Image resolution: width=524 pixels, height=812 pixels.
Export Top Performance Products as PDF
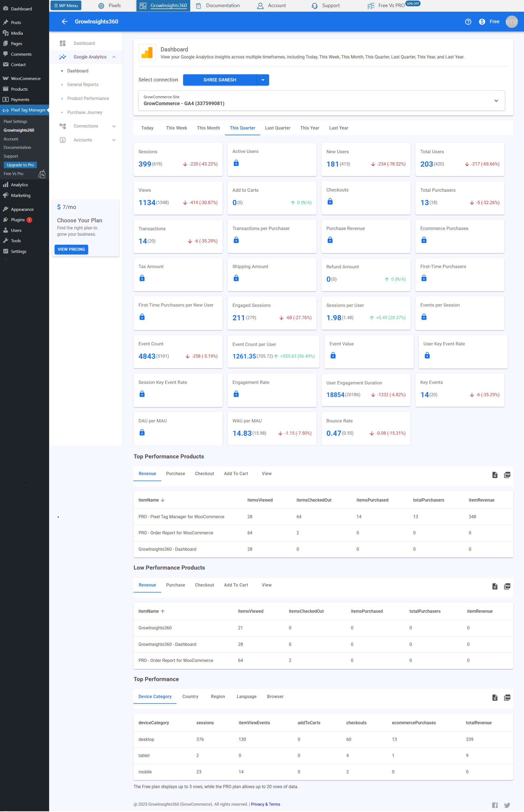tap(507, 475)
